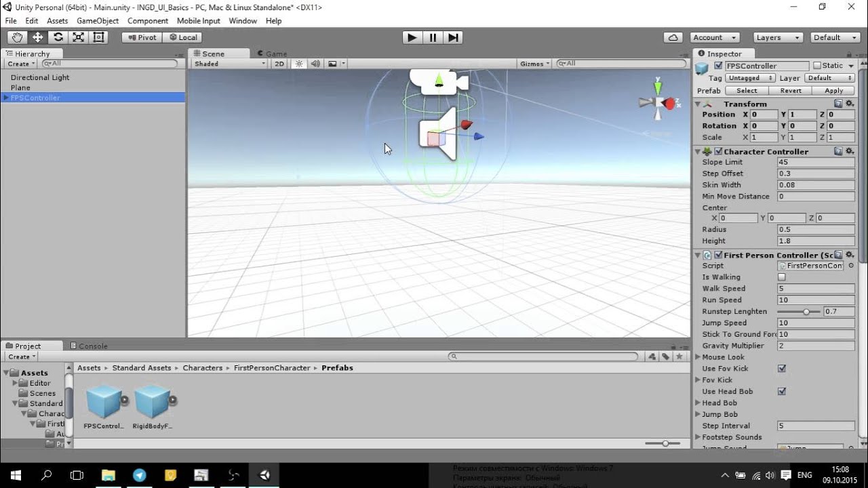Viewport: 868px width, 488px height.
Task: Switch scene view to 2D
Action: coord(279,64)
